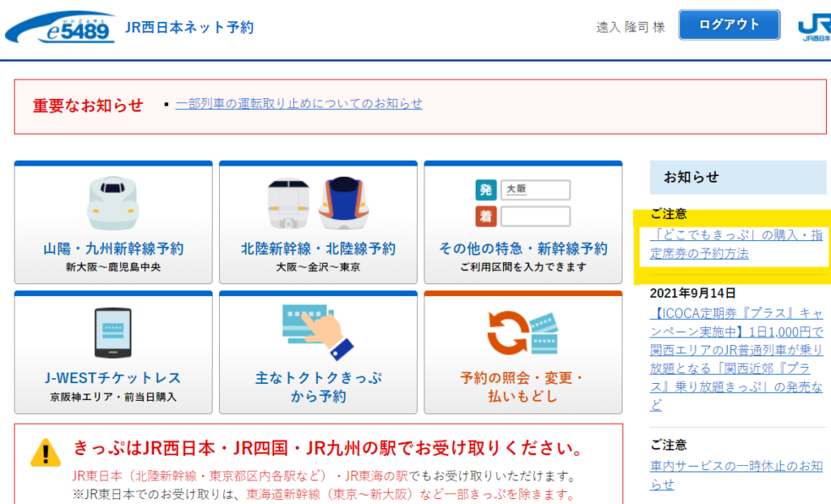The image size is (831, 504).
Task: Open the どこでもきっぷ purchase method link
Action: [736, 244]
